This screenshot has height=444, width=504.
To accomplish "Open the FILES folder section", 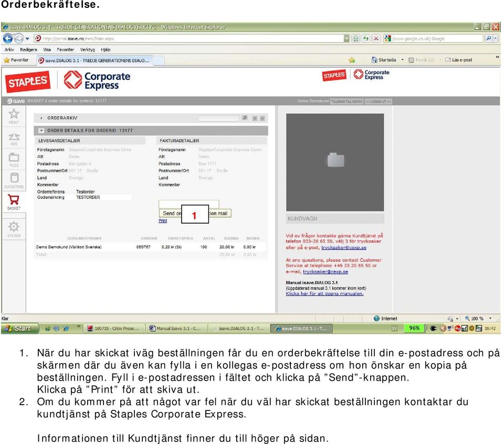I will click(x=14, y=160).
